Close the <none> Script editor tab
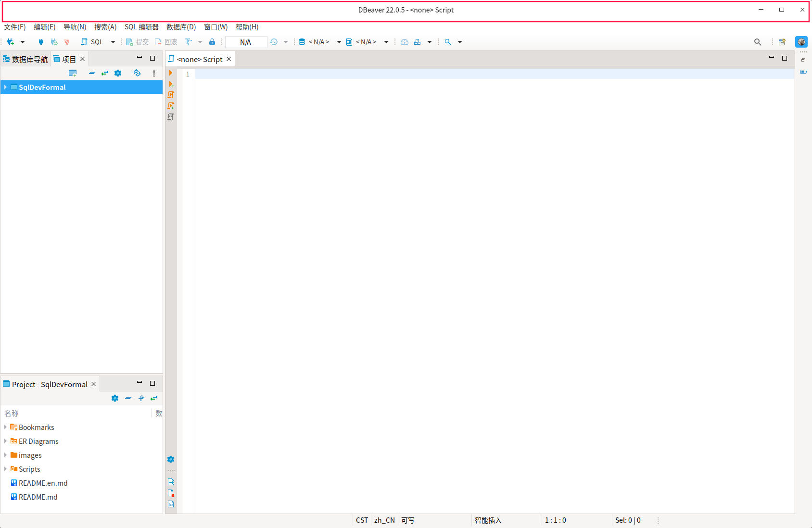The image size is (812, 528). 229,59
